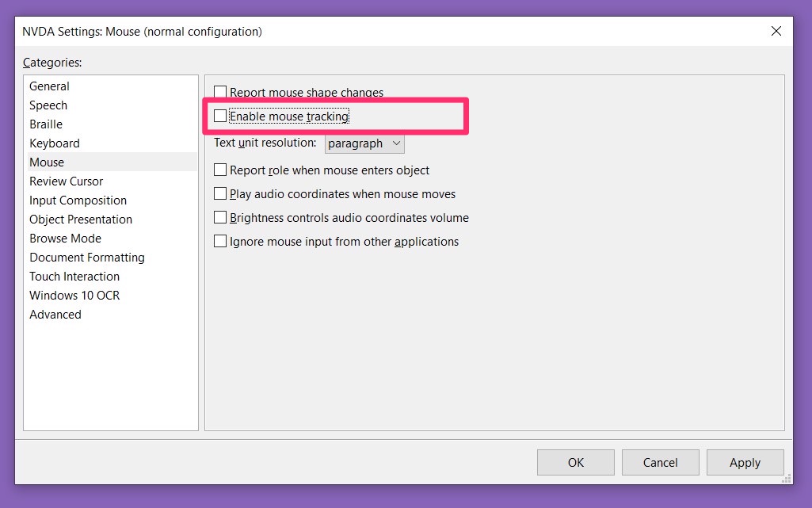
Task: Open Browse Mode category
Action: pyautogui.click(x=65, y=239)
